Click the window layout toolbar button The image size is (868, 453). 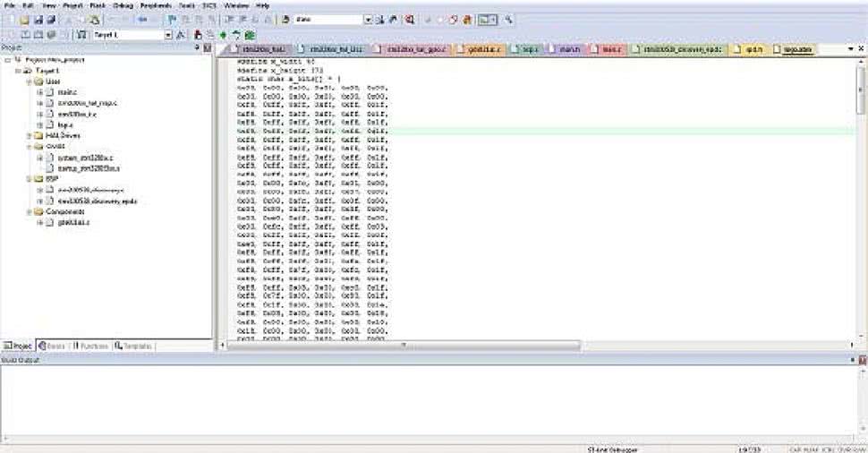486,19
